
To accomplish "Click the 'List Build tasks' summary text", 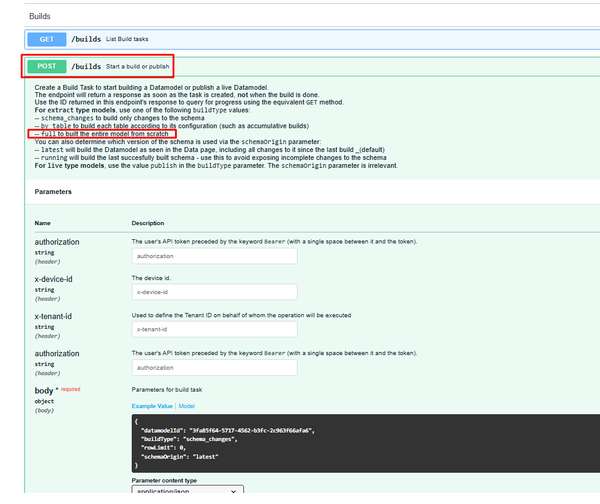I will coord(132,38).
